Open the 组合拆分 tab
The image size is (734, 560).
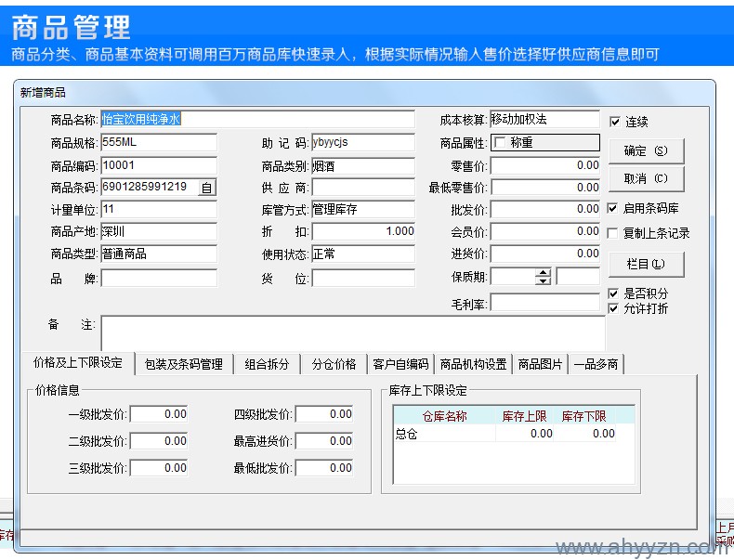(267, 364)
